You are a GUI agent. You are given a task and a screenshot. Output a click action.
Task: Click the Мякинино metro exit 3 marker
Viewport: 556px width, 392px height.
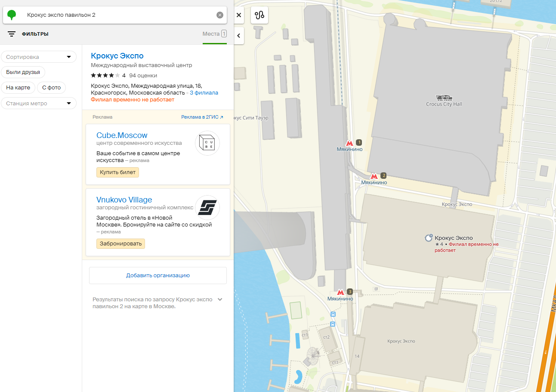340,292
